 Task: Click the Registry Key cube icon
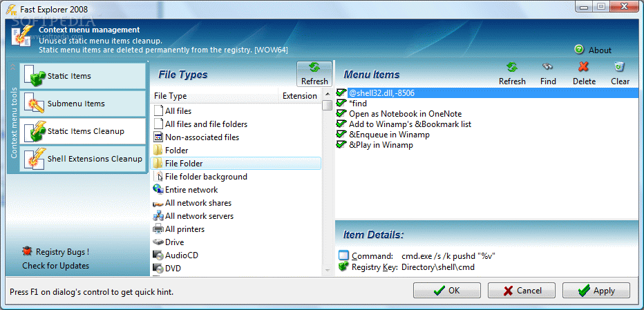coord(343,267)
